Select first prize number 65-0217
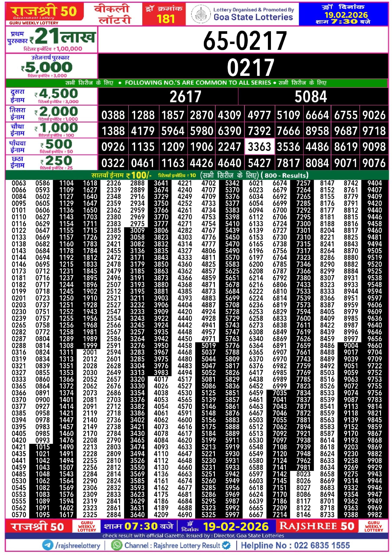 tap(245, 41)
